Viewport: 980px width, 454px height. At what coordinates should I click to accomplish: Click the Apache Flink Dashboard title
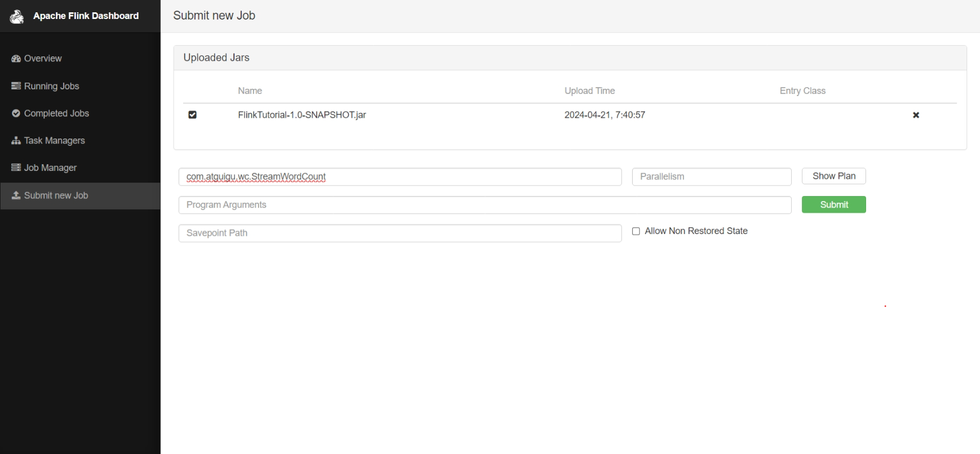click(x=86, y=16)
